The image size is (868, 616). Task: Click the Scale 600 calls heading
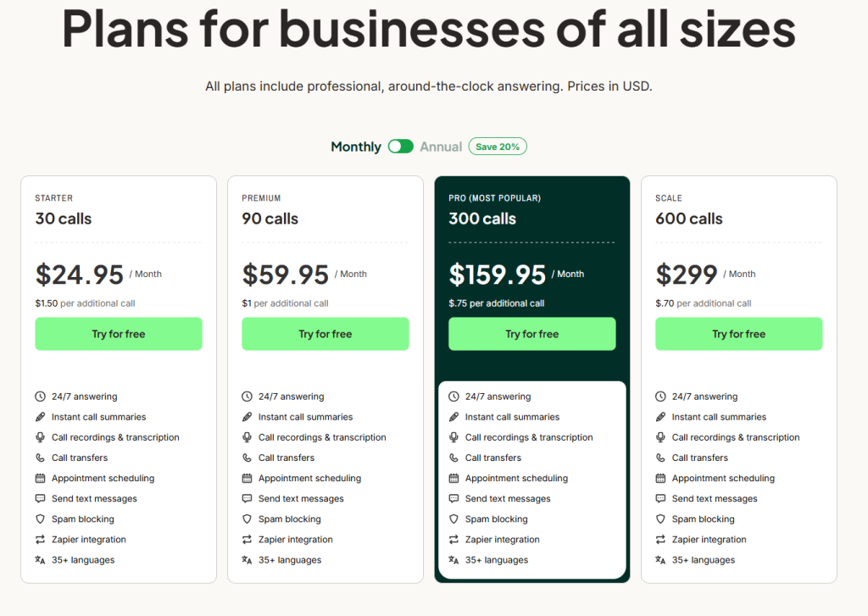pyautogui.click(x=689, y=219)
